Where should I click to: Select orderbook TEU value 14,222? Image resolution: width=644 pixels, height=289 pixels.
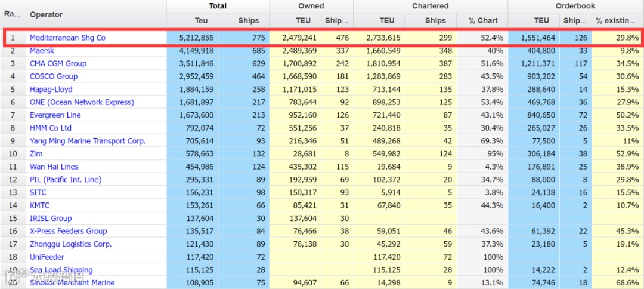(x=543, y=270)
